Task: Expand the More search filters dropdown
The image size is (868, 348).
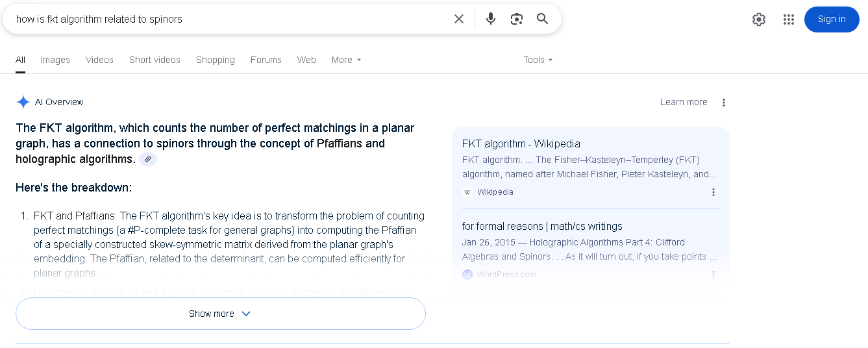Action: pos(346,60)
